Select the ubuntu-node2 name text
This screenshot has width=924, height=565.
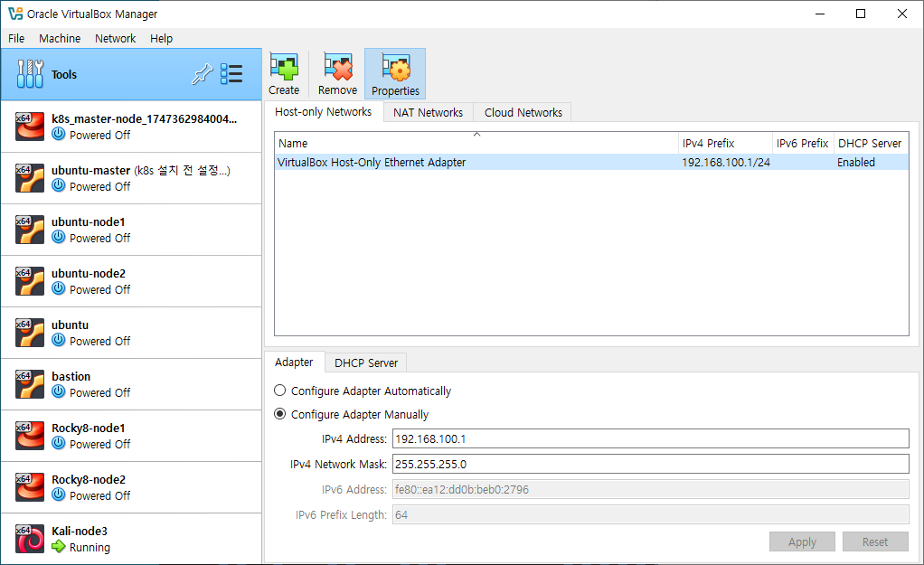point(89,273)
